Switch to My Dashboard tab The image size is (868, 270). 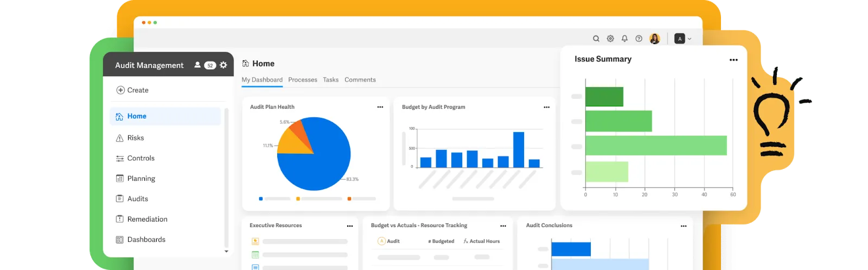(262, 80)
